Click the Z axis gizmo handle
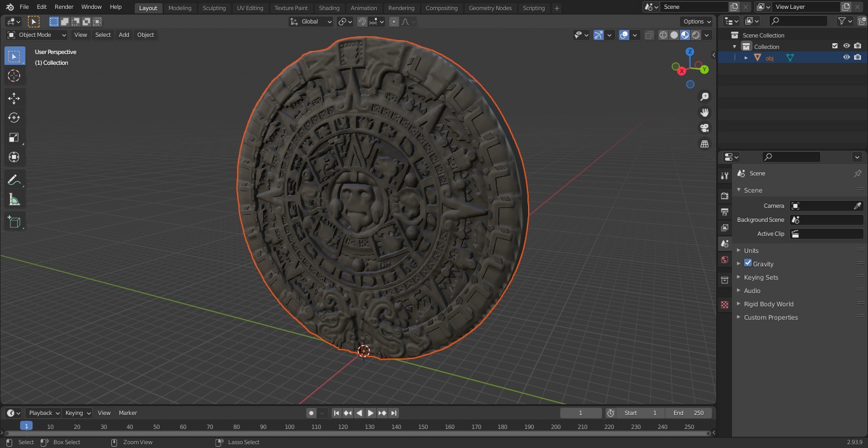868x448 pixels. tap(690, 52)
